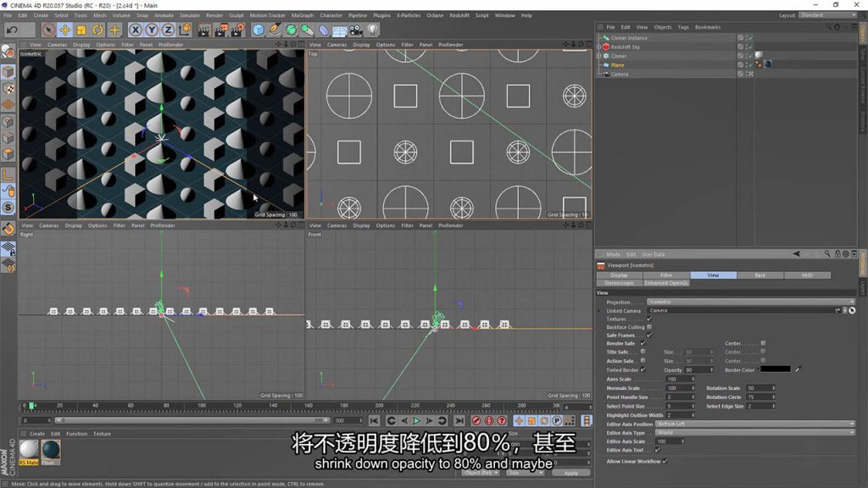Select the Floor material thumbnail

coord(50,450)
